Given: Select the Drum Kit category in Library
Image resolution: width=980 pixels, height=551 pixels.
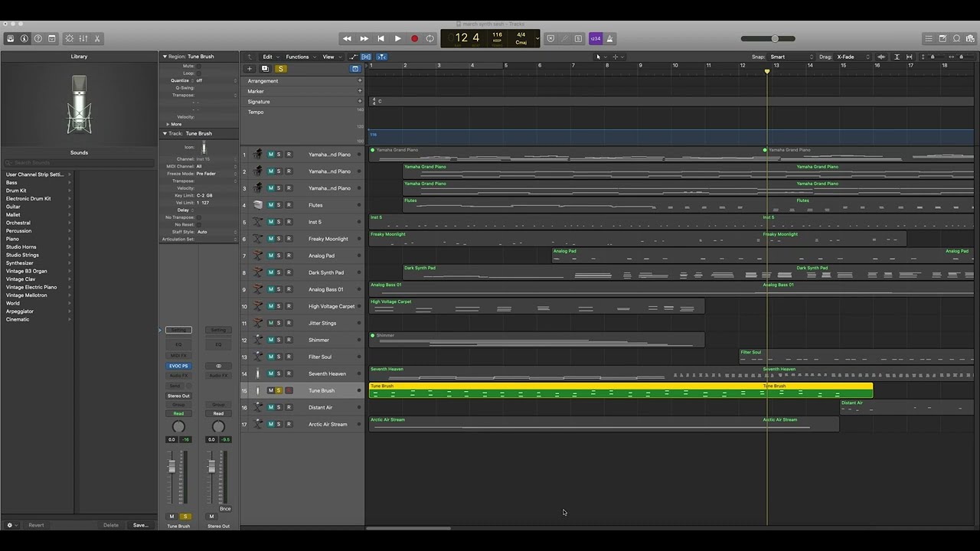Looking at the screenshot, I should 16,191.
